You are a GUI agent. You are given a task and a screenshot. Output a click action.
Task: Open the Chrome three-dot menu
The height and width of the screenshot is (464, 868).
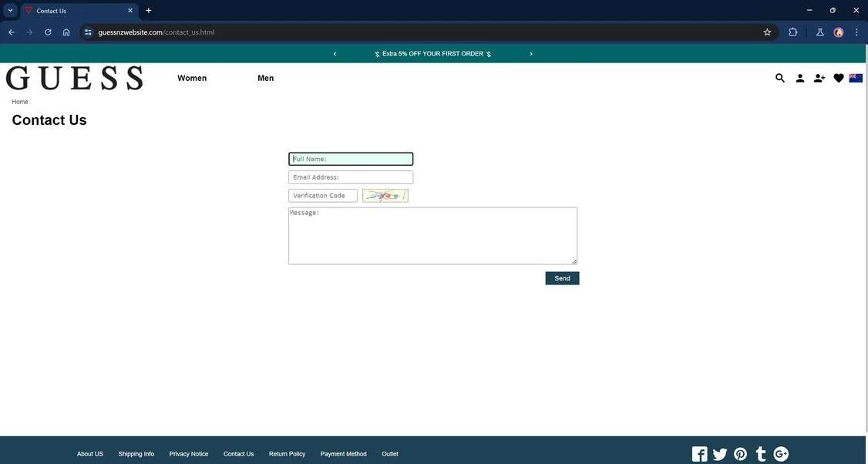tap(857, 32)
